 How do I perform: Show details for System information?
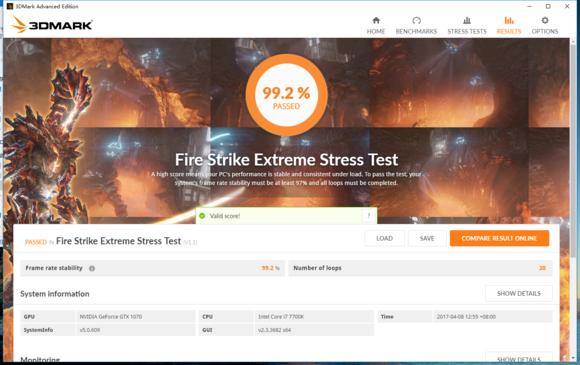[x=519, y=294]
